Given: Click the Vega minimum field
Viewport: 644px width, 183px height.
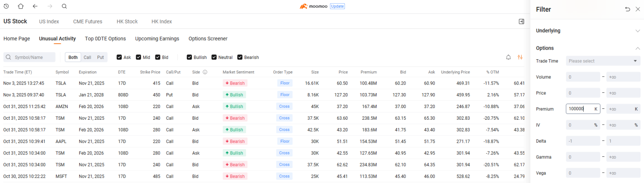Looking at the screenshot, I should (x=583, y=173).
